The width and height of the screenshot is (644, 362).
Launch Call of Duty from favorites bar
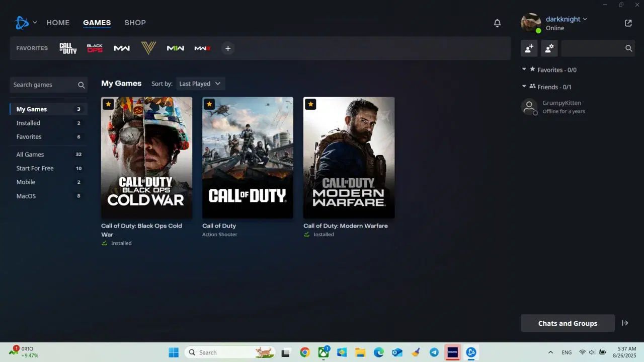68,48
